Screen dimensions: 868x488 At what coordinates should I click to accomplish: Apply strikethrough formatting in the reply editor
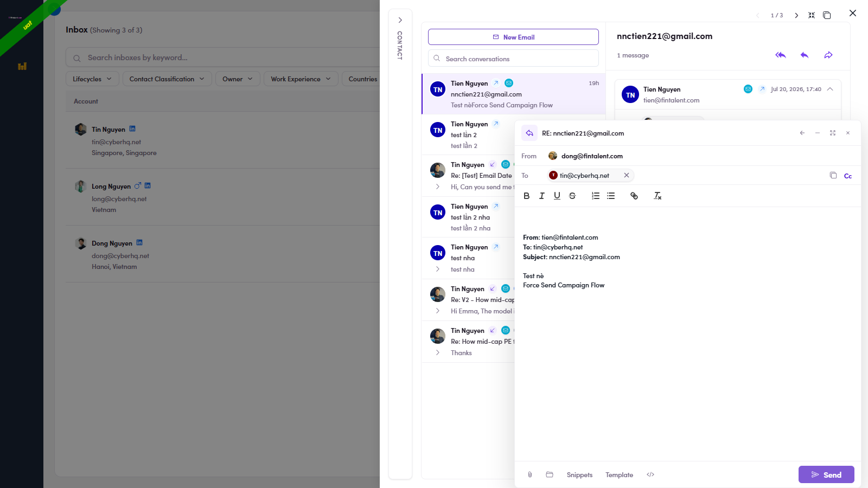point(572,196)
